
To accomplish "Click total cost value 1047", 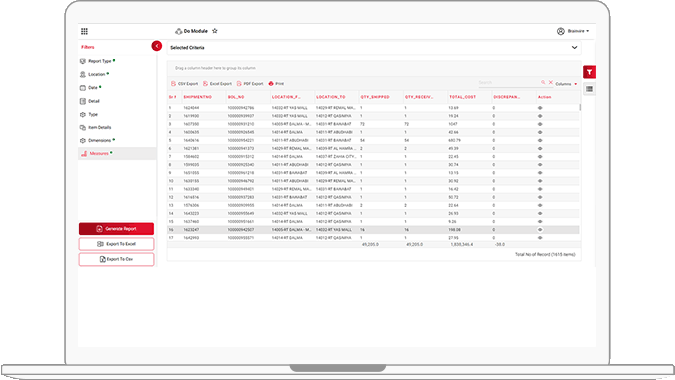I will (x=452, y=124).
